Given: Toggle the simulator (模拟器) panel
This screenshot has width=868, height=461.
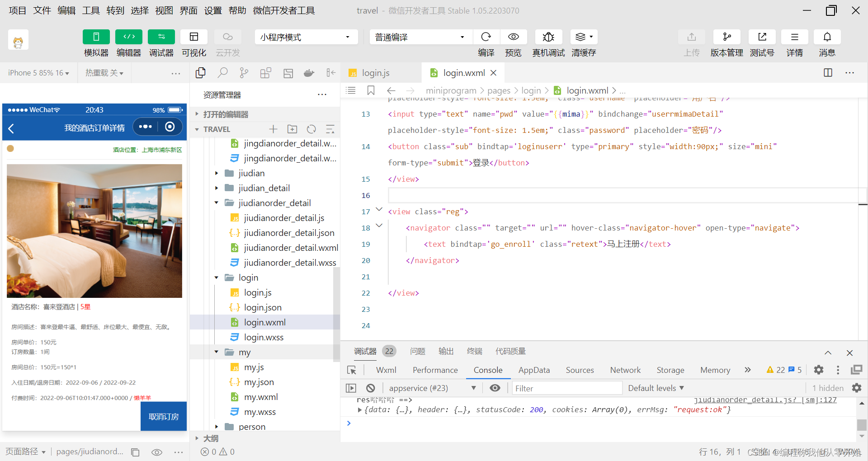Looking at the screenshot, I should (x=96, y=37).
